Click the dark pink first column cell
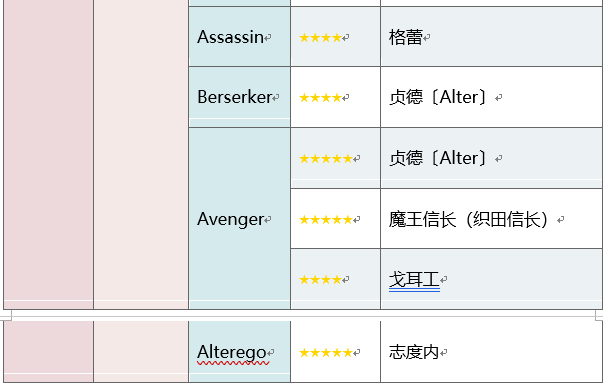The width and height of the screenshot is (603, 388). tap(48, 154)
